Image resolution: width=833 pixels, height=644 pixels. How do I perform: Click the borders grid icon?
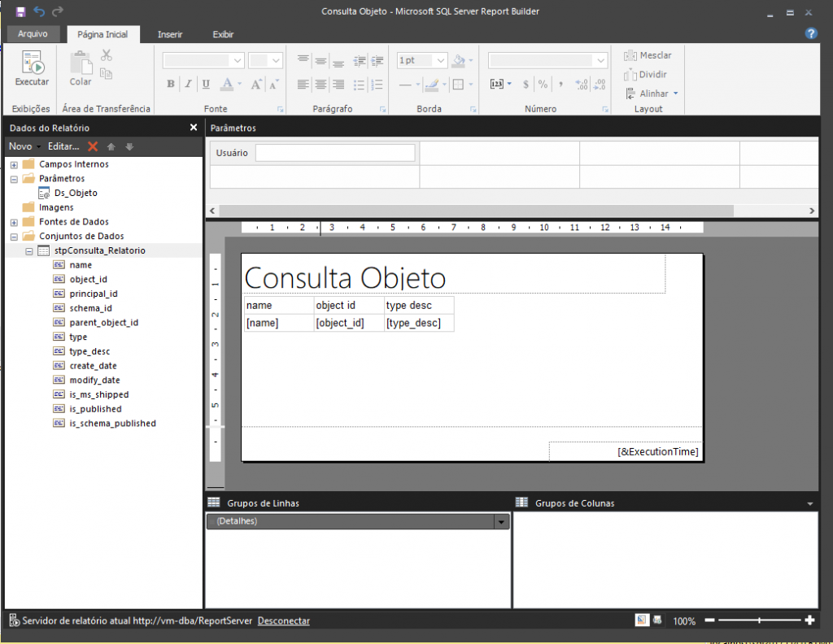[x=458, y=84]
